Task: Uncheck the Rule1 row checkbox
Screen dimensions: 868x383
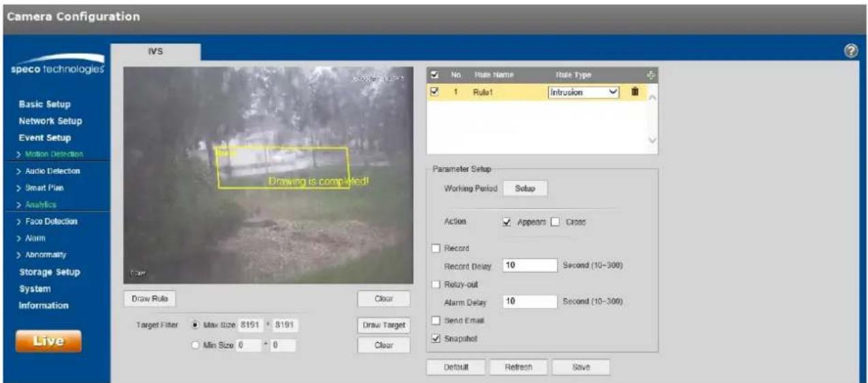Action: pos(434,91)
